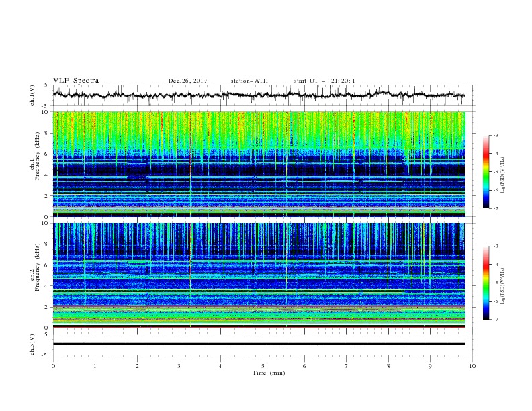Click the "VLF Spectra" plot title
Image resolution: width=532 pixels, height=411 pixels.
pyautogui.click(x=76, y=81)
